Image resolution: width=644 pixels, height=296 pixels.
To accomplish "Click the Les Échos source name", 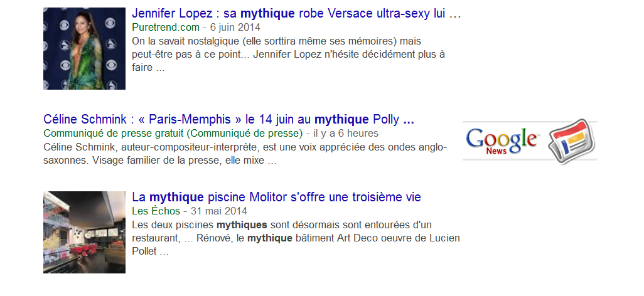I will click(x=156, y=211).
